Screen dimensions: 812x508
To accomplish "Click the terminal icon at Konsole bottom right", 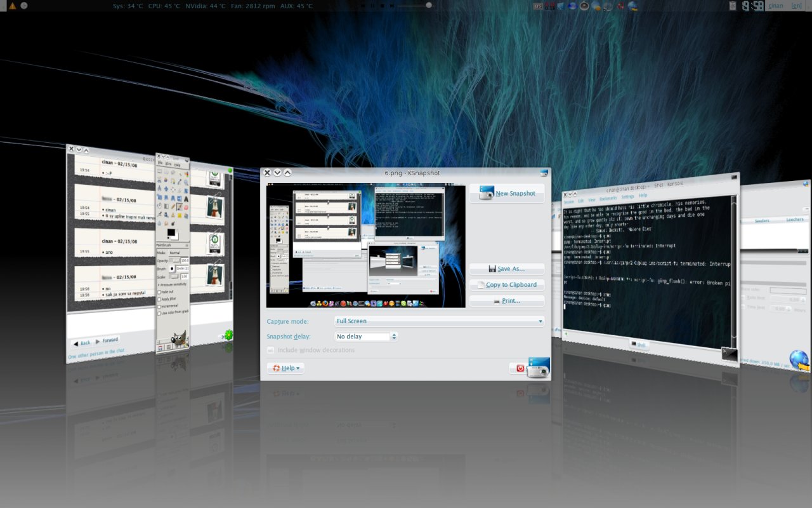I will (730, 353).
